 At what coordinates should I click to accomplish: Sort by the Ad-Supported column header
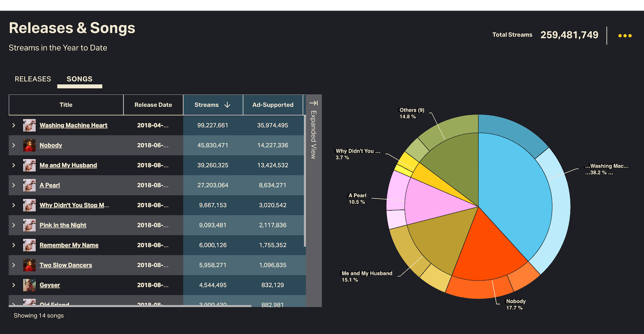coord(273,105)
